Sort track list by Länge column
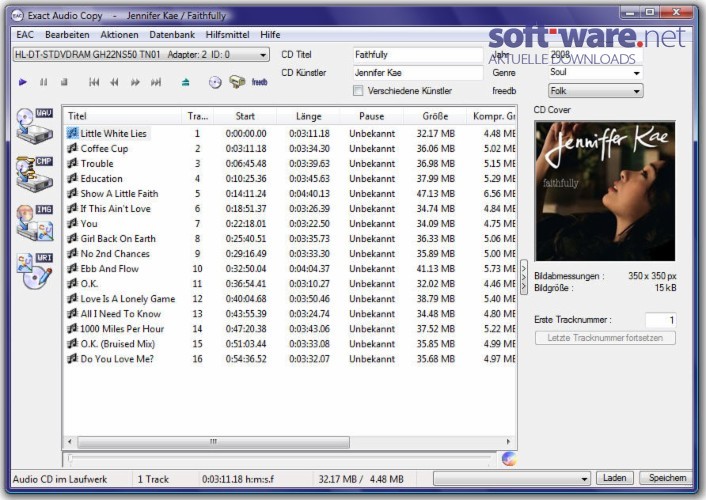The width and height of the screenshot is (706, 500). coord(308,116)
